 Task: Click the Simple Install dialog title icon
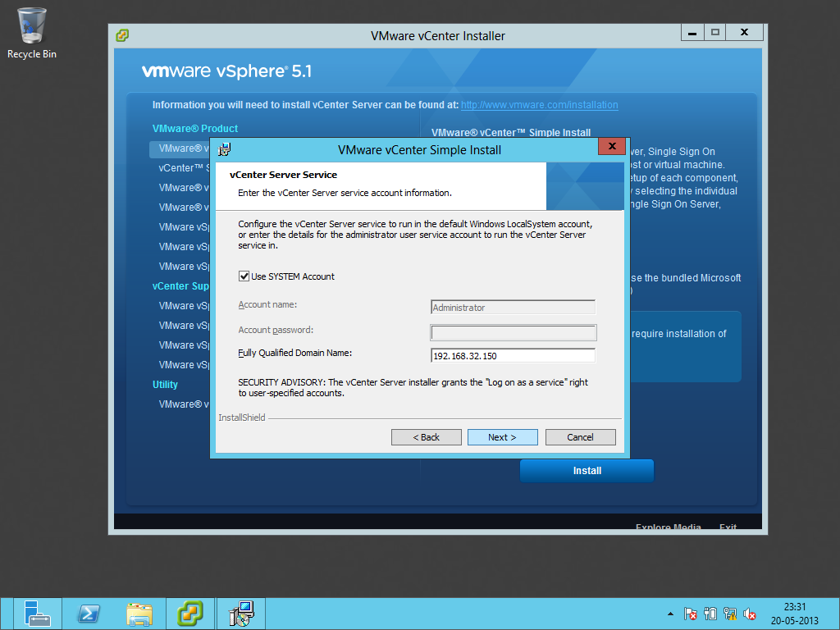click(x=225, y=149)
